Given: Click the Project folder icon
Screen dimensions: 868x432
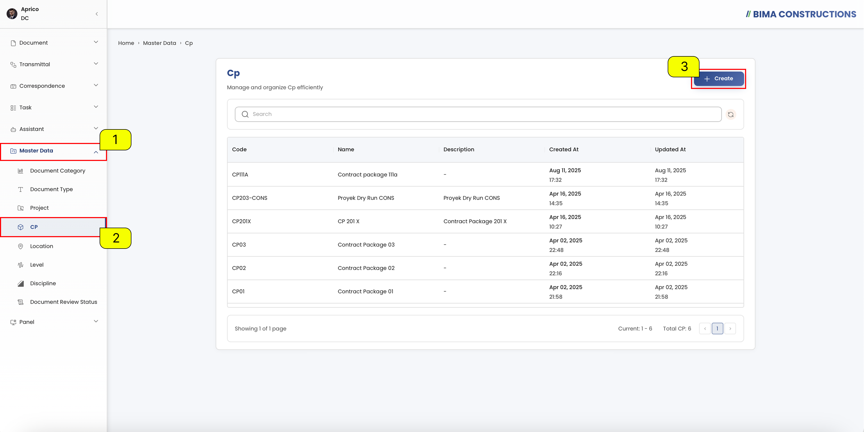Looking at the screenshot, I should tap(21, 208).
